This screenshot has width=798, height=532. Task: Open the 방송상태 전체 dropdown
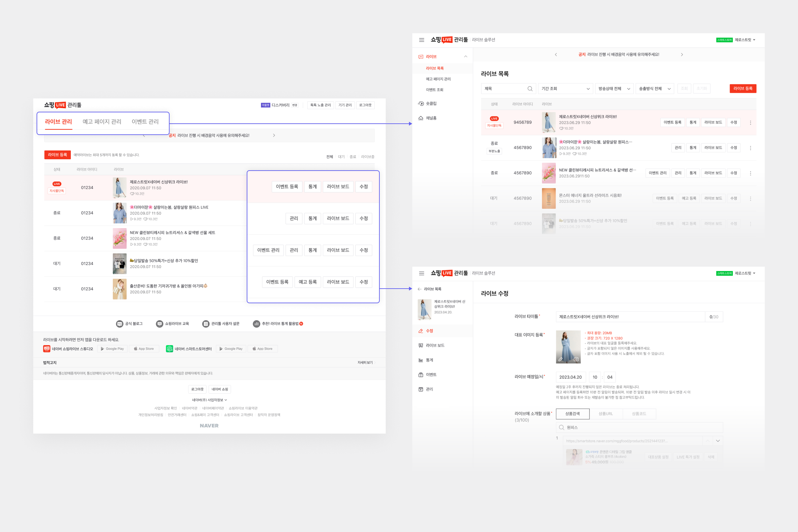pos(614,89)
